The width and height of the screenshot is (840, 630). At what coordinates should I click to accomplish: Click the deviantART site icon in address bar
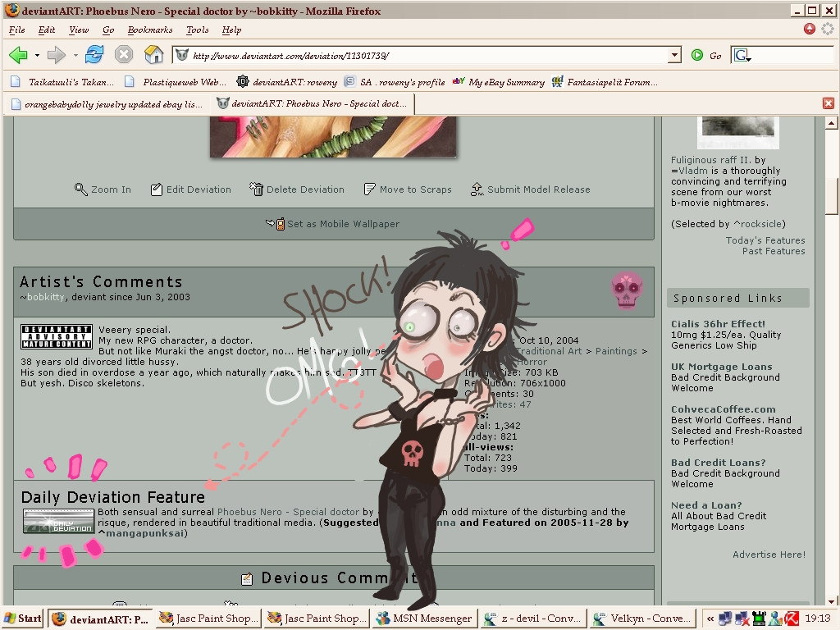(182, 55)
